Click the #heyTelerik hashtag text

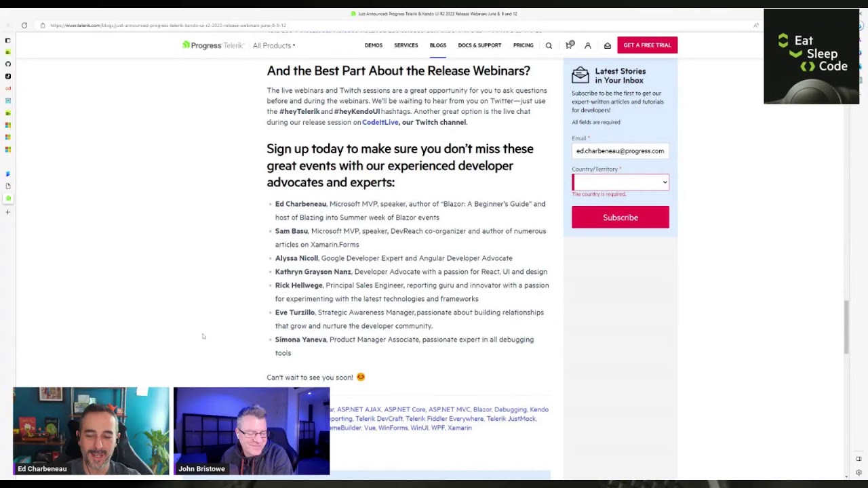point(299,111)
